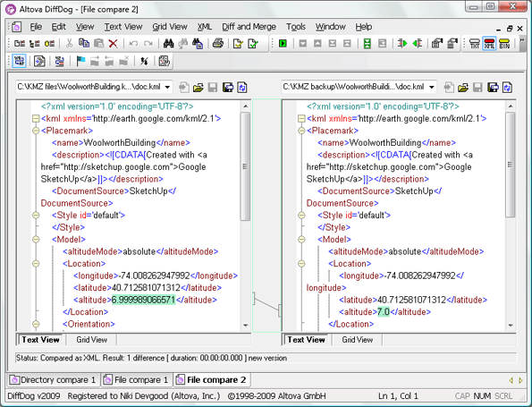Toggle text-only TXT comparison mode
Image resolution: width=532 pixels, height=407 pixels.
pyautogui.click(x=474, y=44)
